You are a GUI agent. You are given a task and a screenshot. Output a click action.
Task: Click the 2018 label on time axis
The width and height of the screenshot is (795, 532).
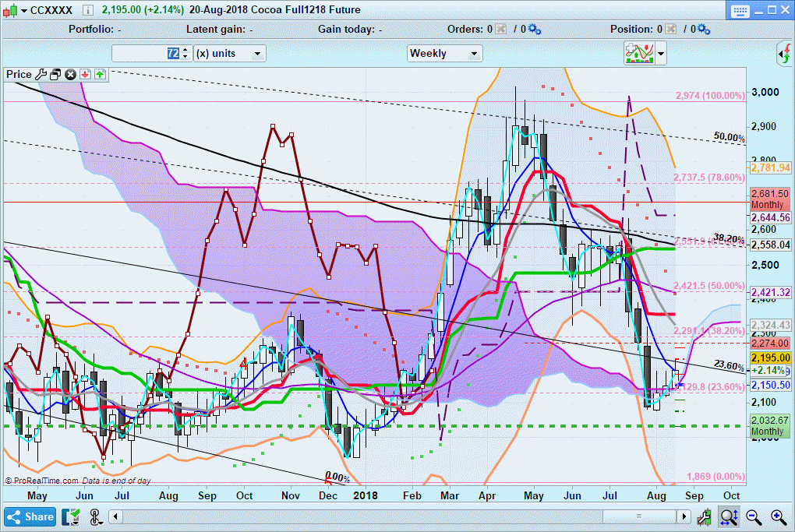pos(365,495)
